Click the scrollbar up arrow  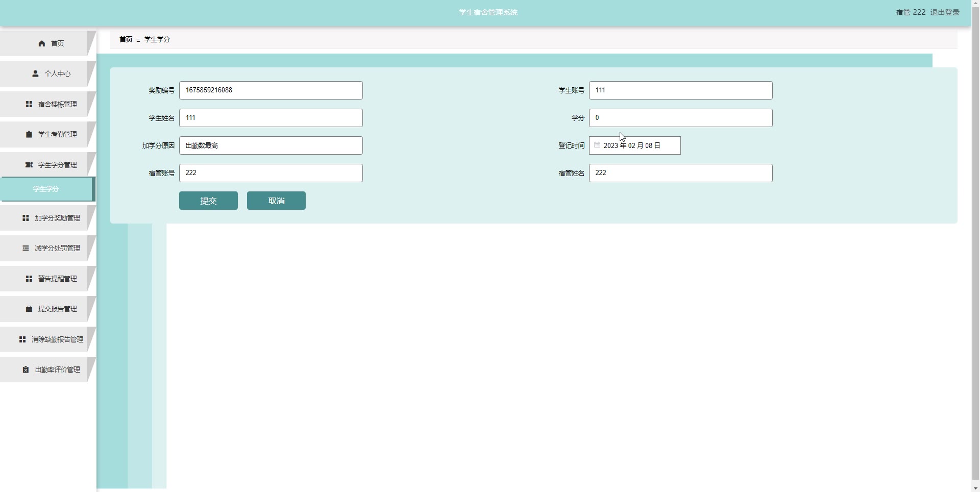(x=976, y=4)
